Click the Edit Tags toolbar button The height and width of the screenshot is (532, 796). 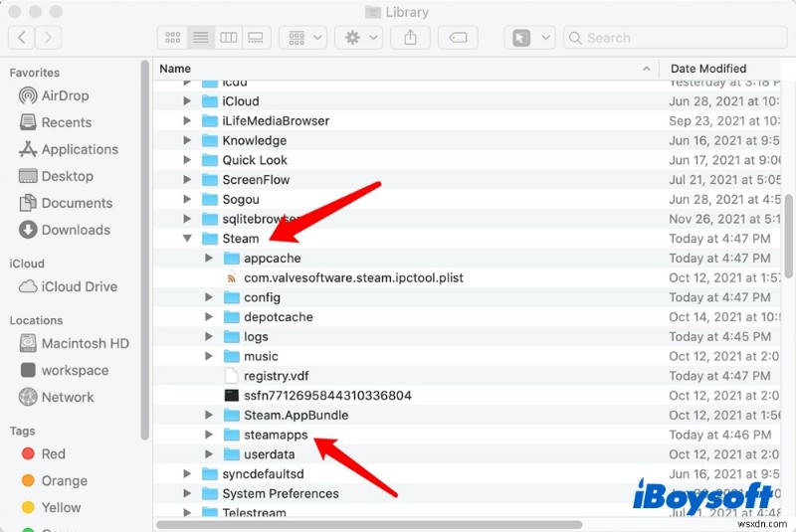pyautogui.click(x=458, y=38)
